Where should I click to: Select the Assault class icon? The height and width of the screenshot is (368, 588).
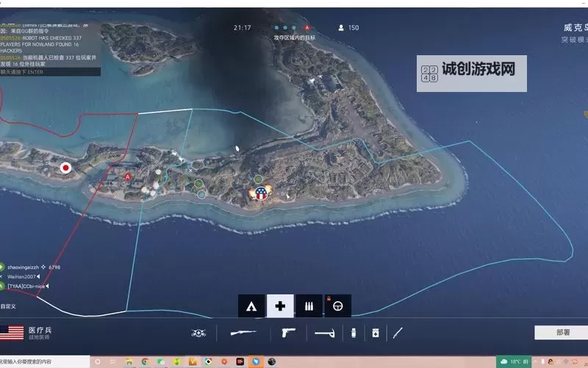(x=251, y=306)
